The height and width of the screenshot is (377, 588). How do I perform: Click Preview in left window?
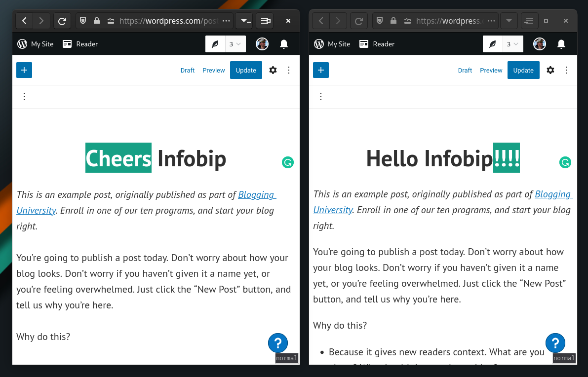click(214, 71)
